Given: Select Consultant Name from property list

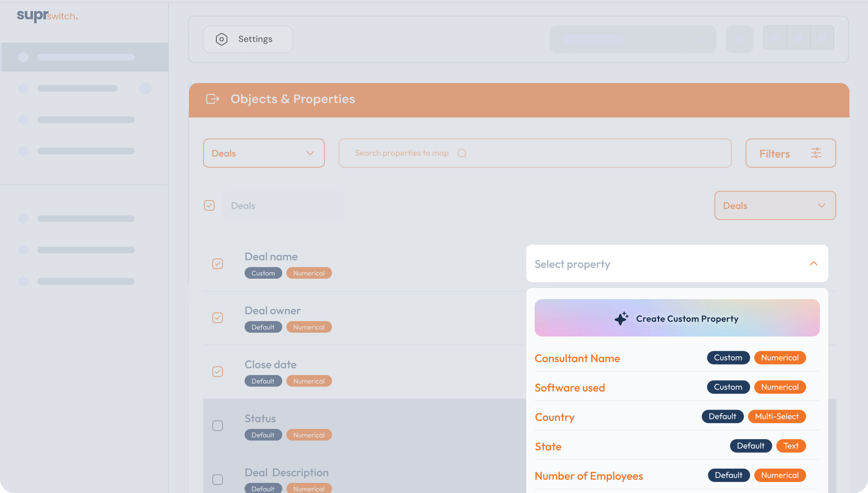Looking at the screenshot, I should click(x=577, y=358).
